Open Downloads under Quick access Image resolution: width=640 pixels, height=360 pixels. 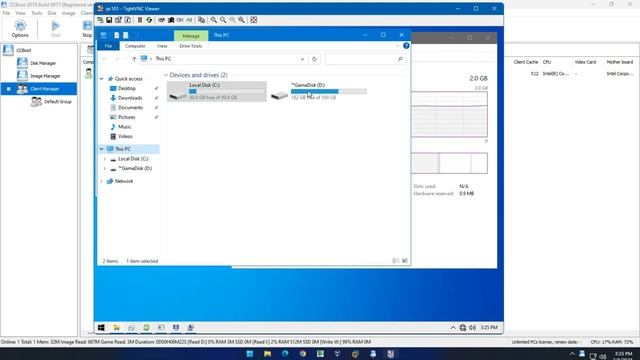130,98
